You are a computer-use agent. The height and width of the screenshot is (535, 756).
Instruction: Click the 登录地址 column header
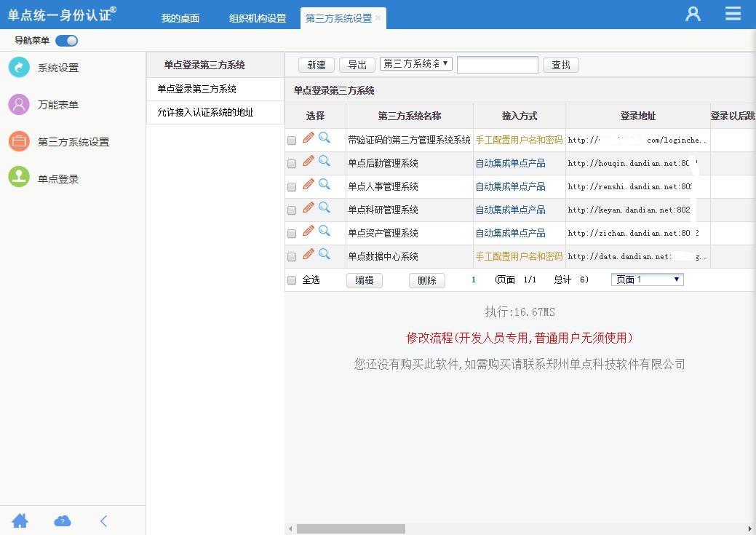pos(637,116)
